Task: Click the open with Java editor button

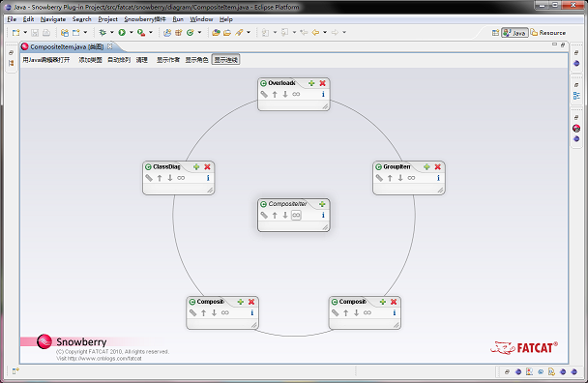Action: (46, 60)
